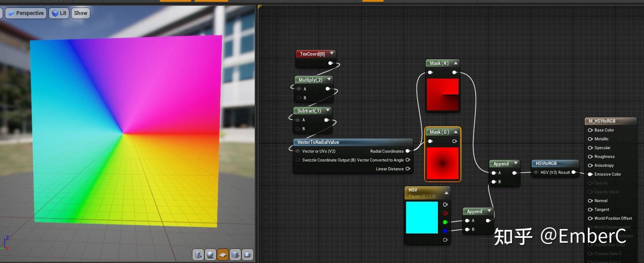The height and width of the screenshot is (263, 644).
Task: Click the Radial Coordinates output pin
Action: click(x=408, y=151)
